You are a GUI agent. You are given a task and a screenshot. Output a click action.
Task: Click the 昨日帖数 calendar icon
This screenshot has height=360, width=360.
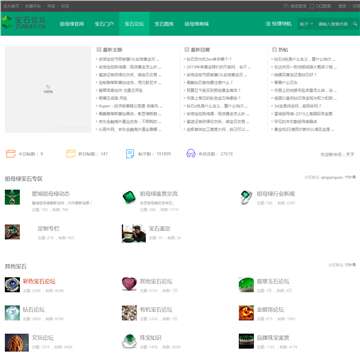tap(71, 154)
